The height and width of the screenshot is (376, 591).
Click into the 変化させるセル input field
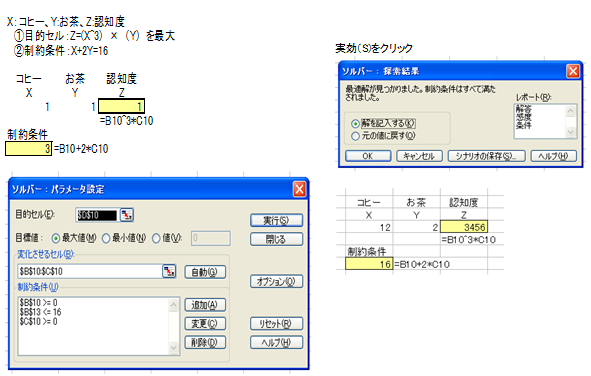(90, 271)
